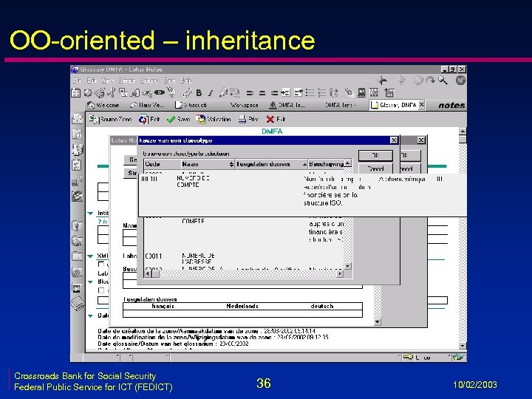Click the Print action button

248,119
